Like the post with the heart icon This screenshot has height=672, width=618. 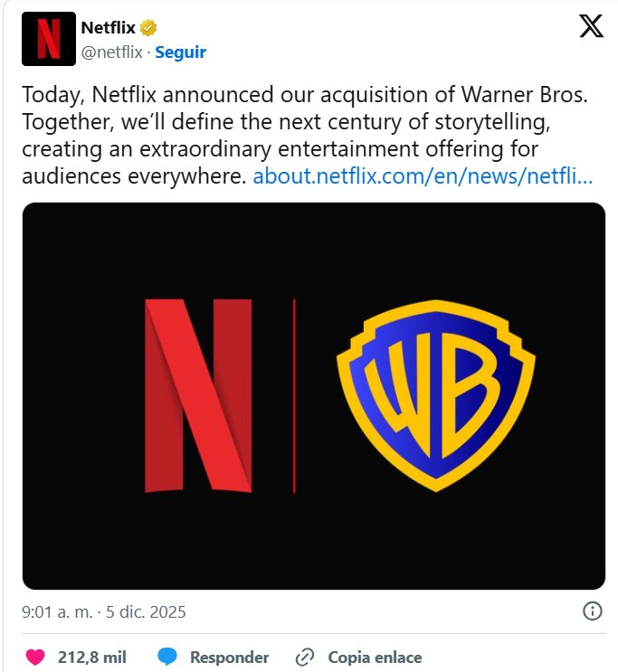pos(34,657)
